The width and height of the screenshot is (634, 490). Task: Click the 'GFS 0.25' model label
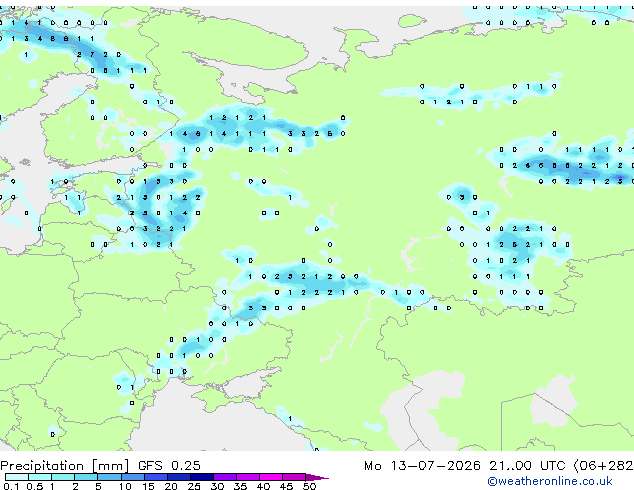(169, 466)
